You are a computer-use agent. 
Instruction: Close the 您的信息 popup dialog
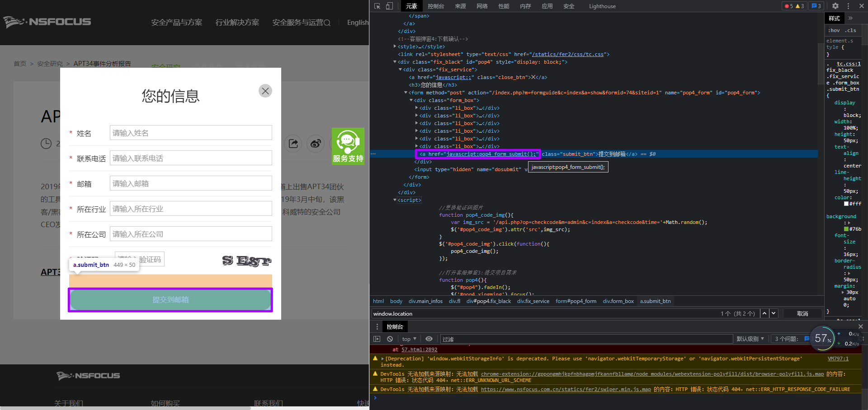tap(265, 91)
